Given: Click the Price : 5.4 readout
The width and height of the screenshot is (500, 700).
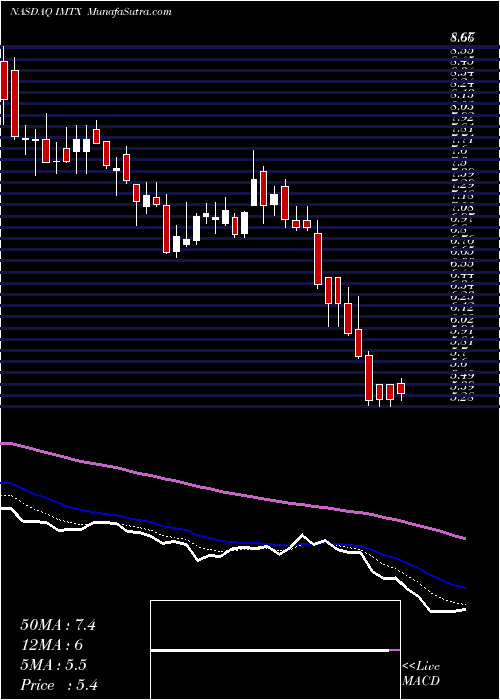Looking at the screenshot, I should click(x=59, y=685).
